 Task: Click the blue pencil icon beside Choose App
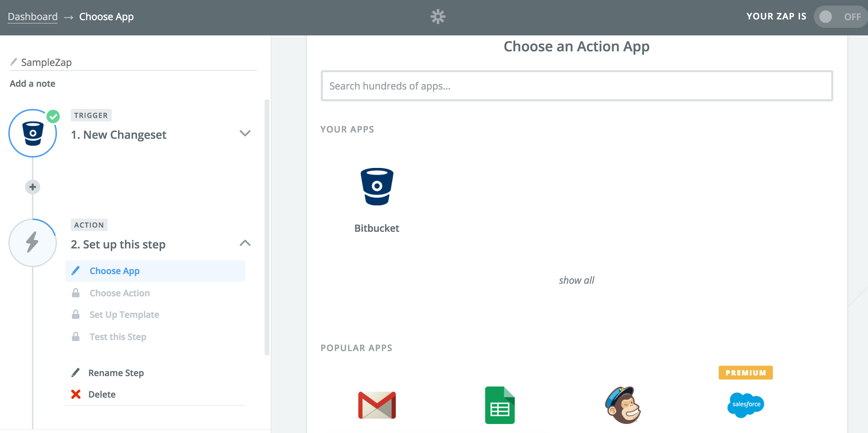coord(75,271)
